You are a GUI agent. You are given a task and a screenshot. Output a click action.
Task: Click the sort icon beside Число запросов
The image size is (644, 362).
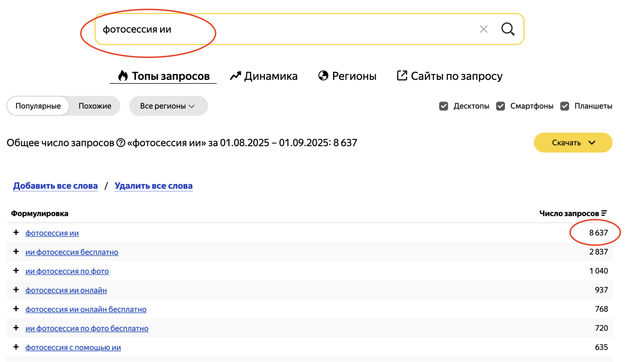pos(604,213)
